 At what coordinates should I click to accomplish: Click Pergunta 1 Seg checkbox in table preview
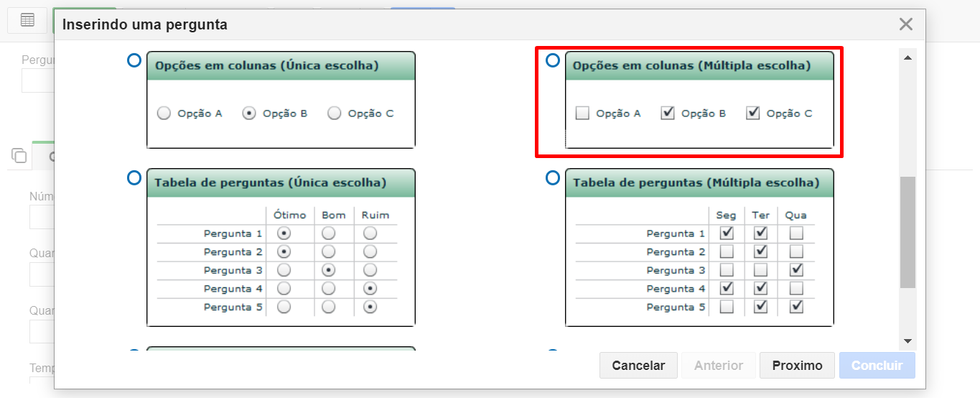[x=727, y=233]
